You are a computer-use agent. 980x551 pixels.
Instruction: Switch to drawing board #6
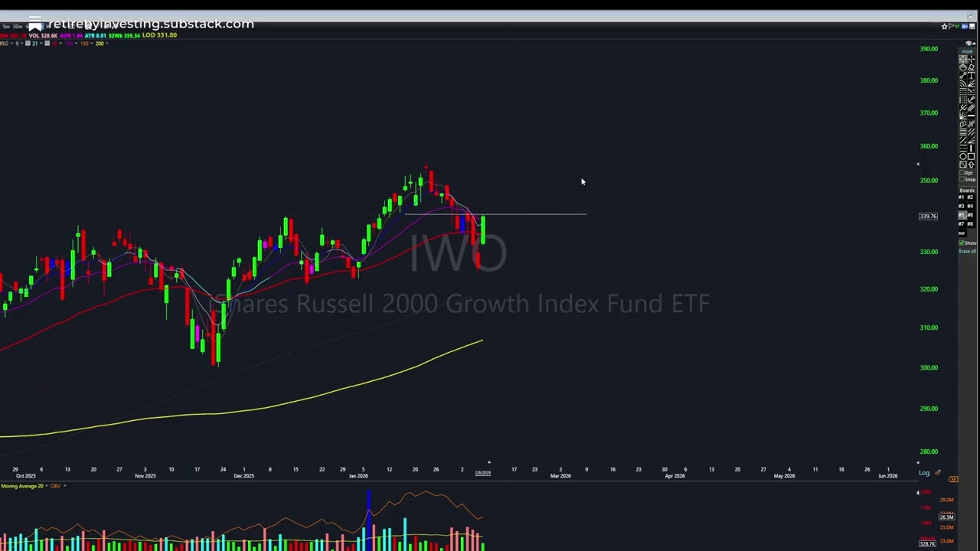971,215
